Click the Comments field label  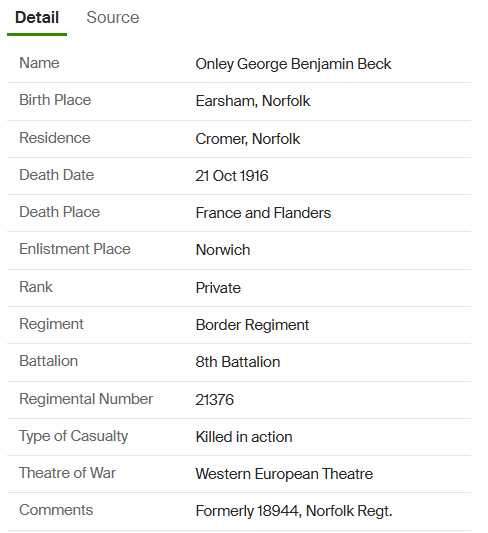[x=56, y=510]
